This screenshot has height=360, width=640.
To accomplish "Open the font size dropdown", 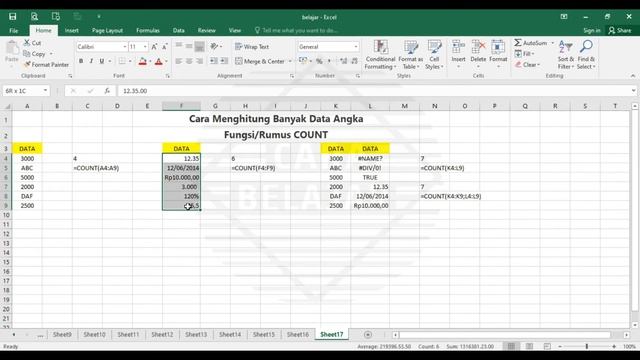I will pos(145,47).
